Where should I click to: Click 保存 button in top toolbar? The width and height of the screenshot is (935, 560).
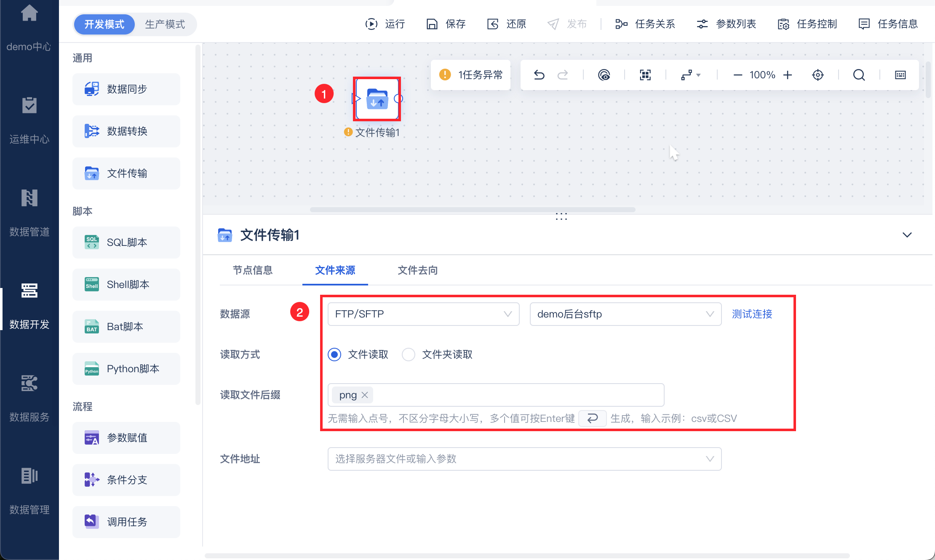(x=446, y=24)
